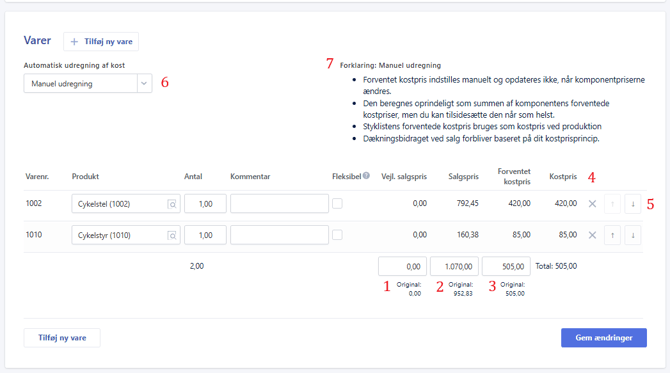Edit total Vejl. salgspris field 0,00

(402, 266)
